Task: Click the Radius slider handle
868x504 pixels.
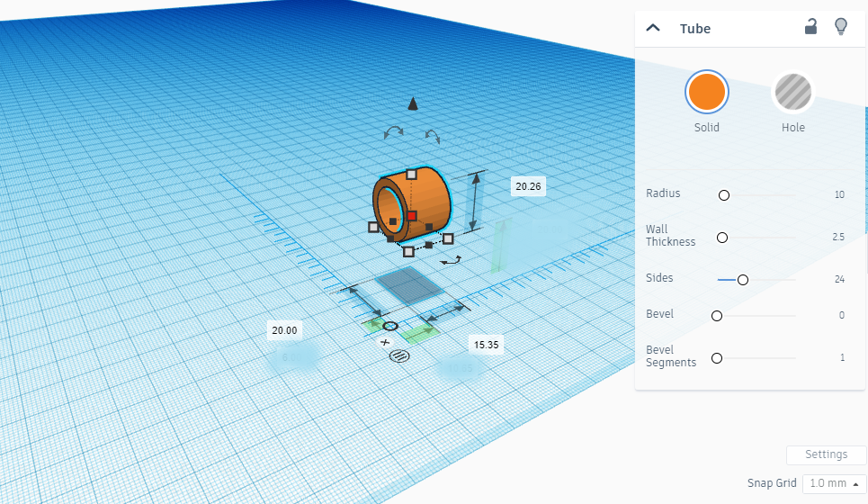Action: pos(723,195)
